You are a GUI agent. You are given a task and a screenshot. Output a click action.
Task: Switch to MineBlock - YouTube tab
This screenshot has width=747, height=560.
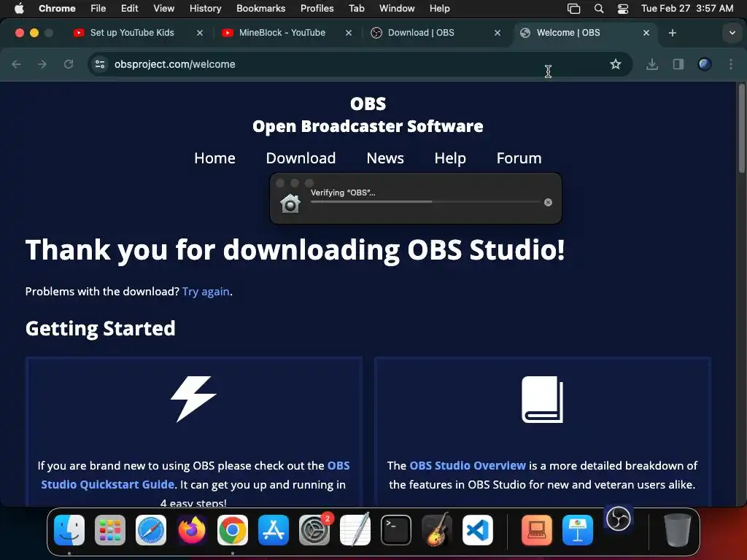click(282, 33)
